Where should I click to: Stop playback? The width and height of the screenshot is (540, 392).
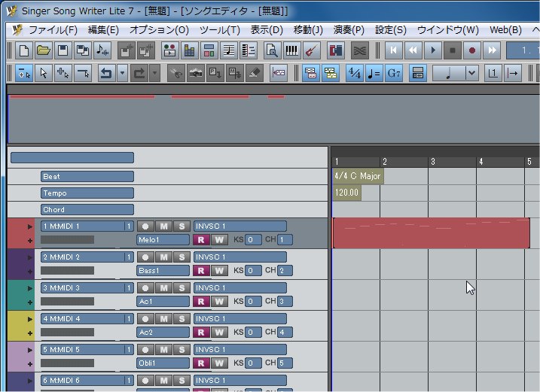452,50
